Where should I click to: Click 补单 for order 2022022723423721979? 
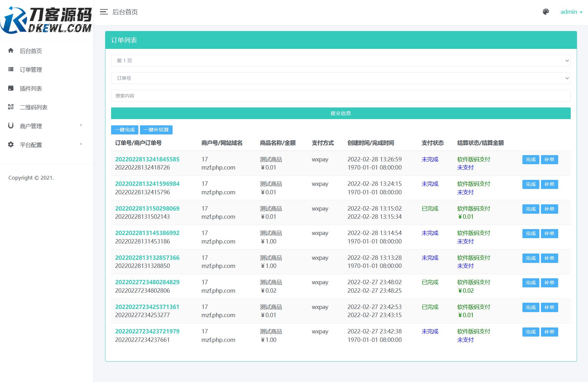point(549,332)
